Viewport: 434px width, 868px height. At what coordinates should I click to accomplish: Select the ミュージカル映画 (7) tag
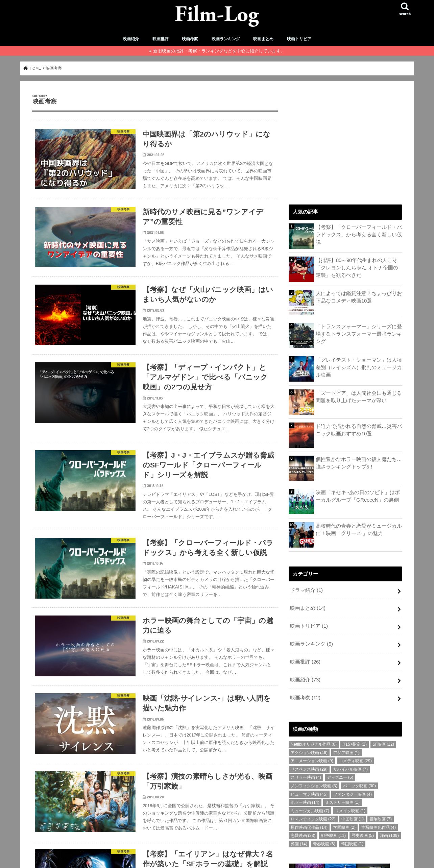pyautogui.click(x=310, y=811)
